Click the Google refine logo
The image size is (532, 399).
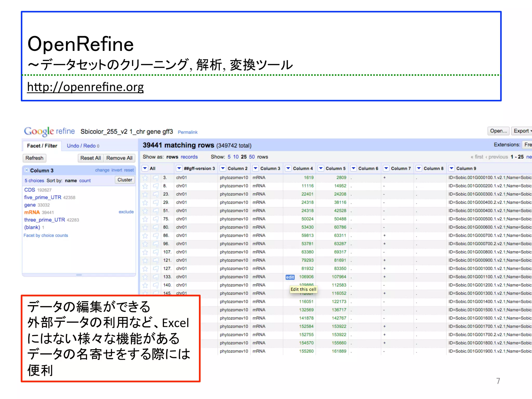coord(49,131)
